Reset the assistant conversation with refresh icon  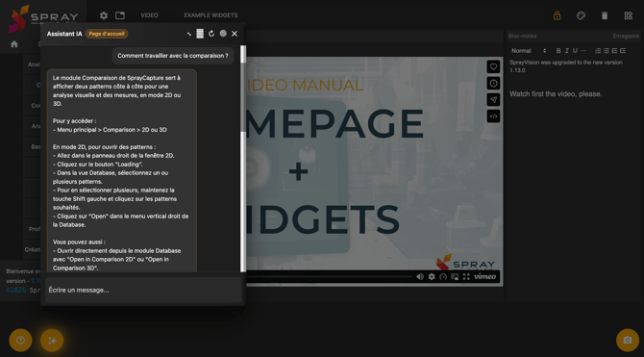click(211, 34)
